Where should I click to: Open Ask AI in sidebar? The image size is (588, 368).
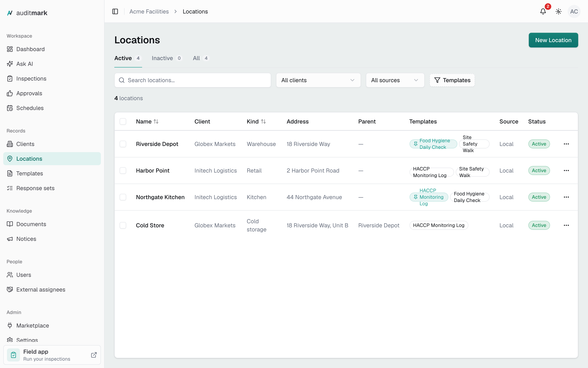52,64
